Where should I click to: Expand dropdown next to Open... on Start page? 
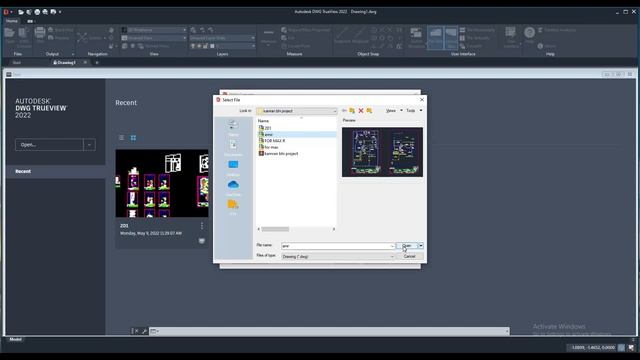point(89,145)
